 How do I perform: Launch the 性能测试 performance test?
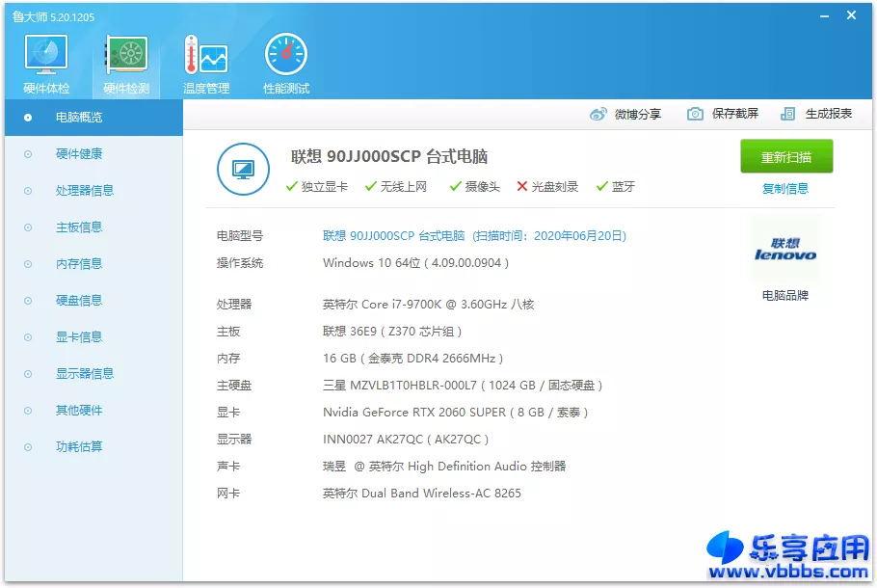click(x=284, y=60)
